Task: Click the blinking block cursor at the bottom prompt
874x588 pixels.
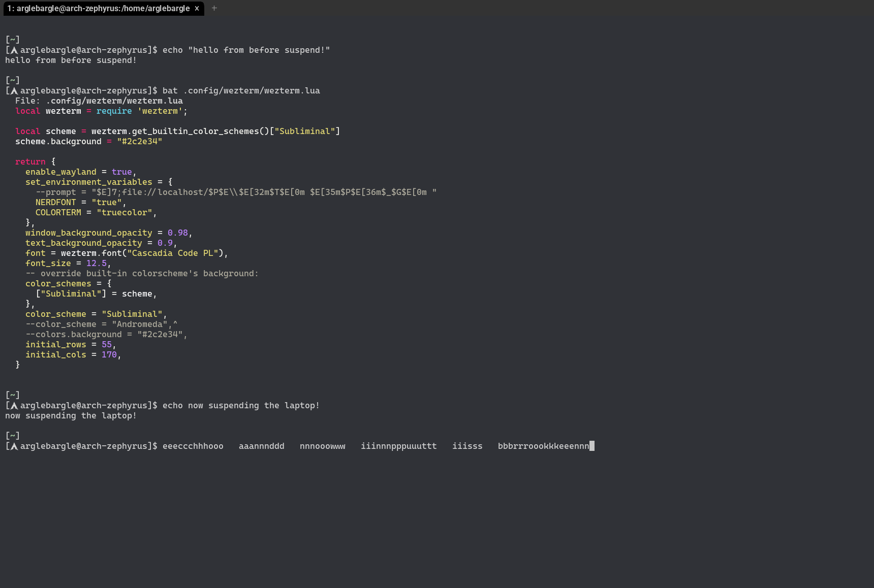Action: tap(592, 446)
